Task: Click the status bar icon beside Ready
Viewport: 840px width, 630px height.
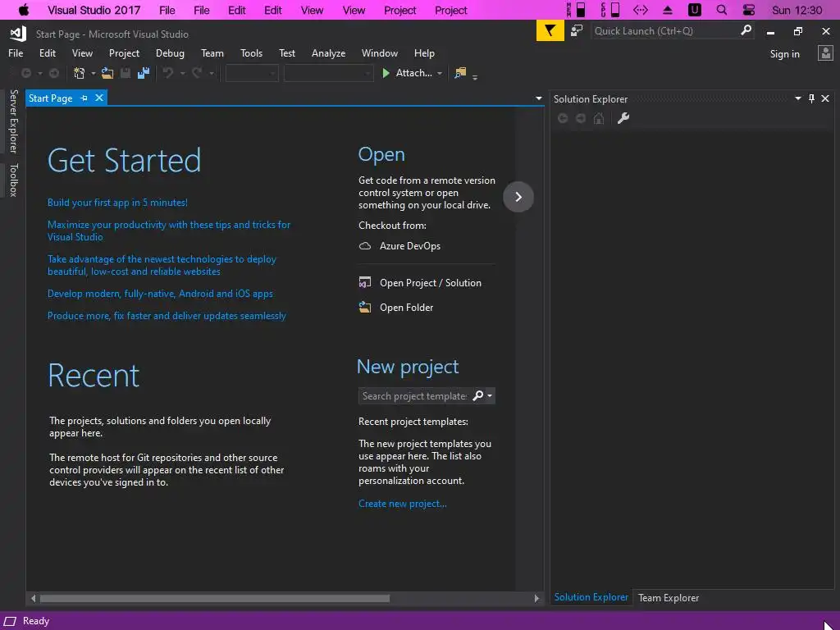Action: tap(10, 621)
